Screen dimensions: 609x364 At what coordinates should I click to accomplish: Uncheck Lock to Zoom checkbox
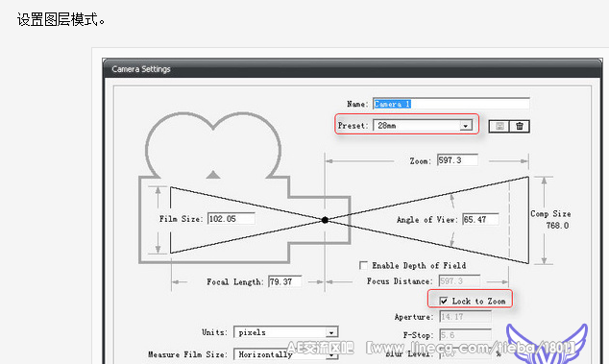[x=444, y=301]
